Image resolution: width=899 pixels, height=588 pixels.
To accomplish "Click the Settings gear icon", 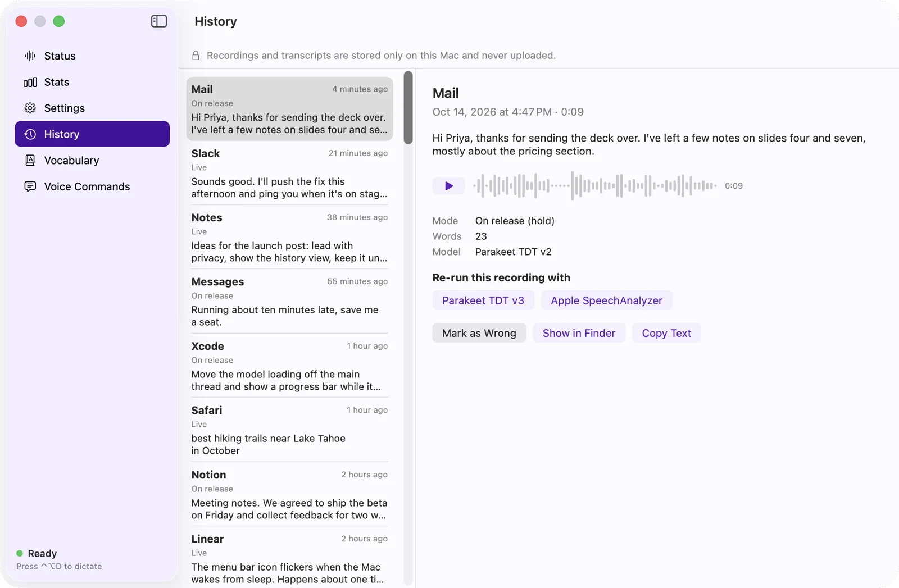I will point(30,108).
